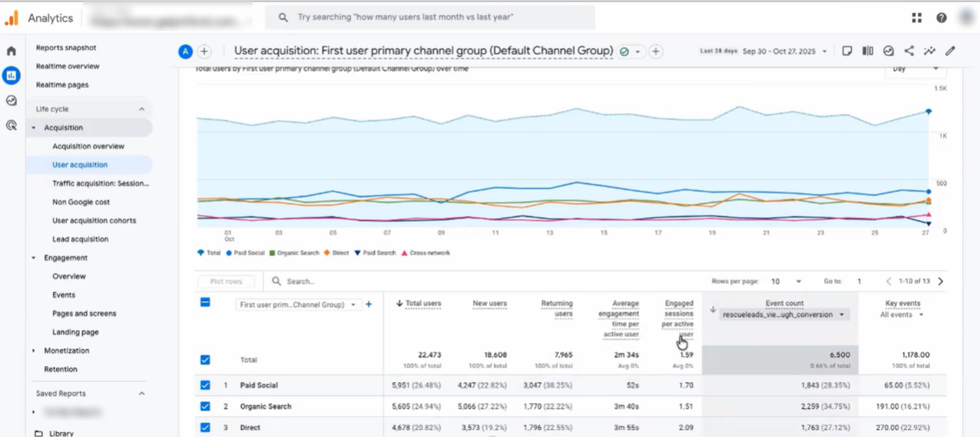980x437 pixels.
Task: Uncheck the Paid Social row checkbox
Action: click(x=205, y=385)
